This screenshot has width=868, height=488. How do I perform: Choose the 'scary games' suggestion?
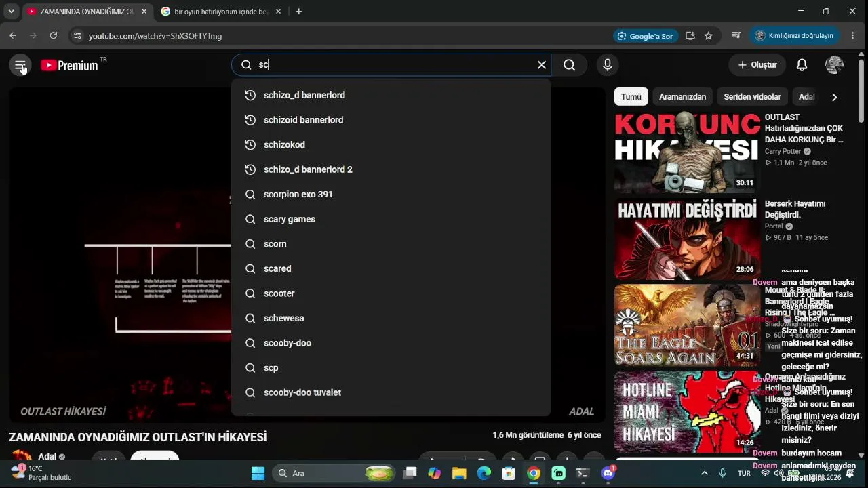pyautogui.click(x=391, y=219)
